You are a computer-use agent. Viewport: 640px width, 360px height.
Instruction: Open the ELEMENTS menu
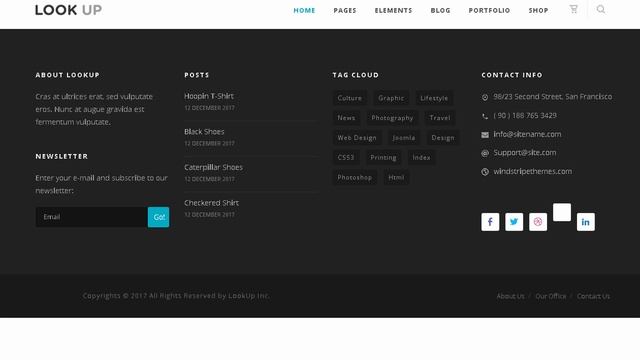(x=393, y=11)
